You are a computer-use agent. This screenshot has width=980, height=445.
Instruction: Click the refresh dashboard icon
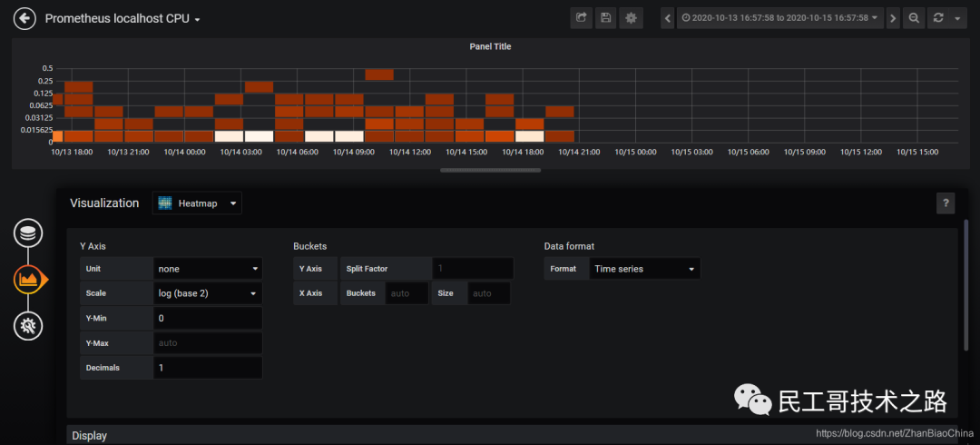click(938, 18)
